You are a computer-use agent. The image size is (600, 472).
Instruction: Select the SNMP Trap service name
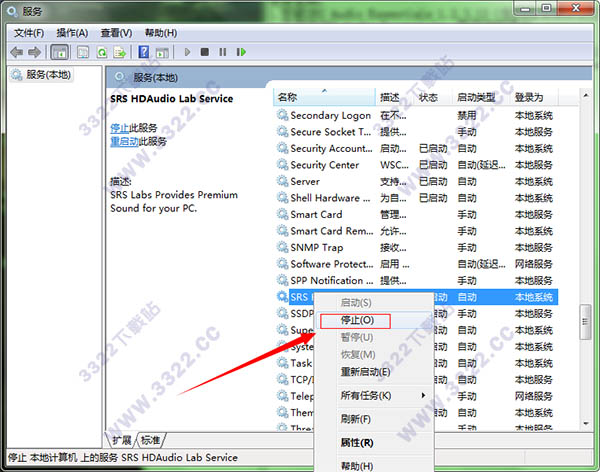coord(317,248)
